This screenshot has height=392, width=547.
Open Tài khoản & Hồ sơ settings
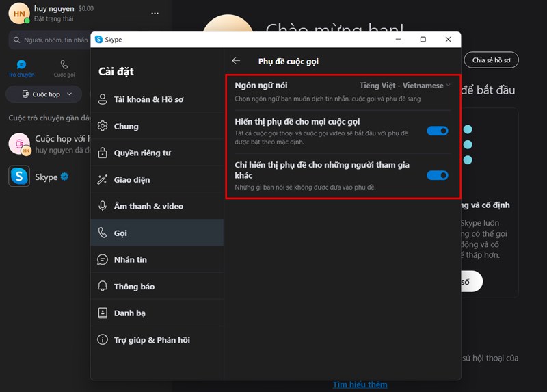click(x=157, y=99)
